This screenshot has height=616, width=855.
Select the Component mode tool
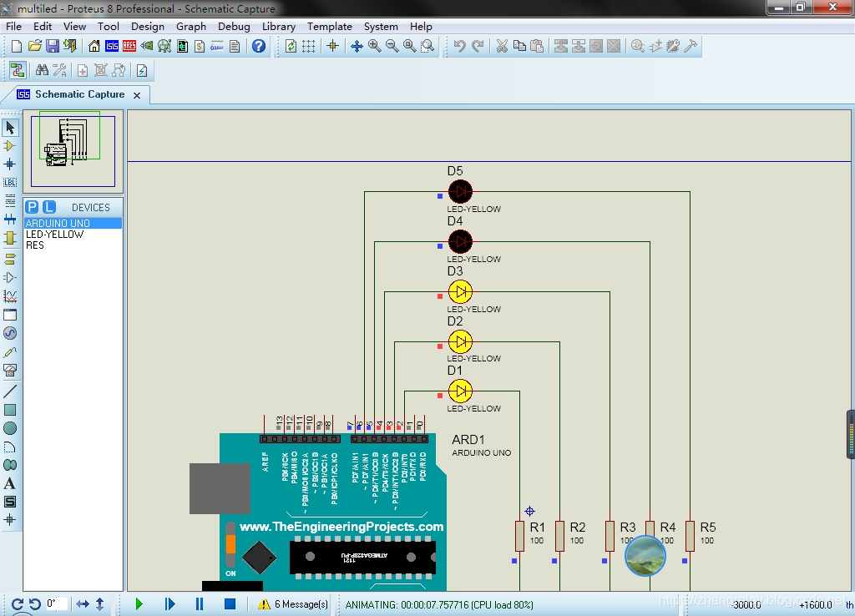(x=10, y=146)
